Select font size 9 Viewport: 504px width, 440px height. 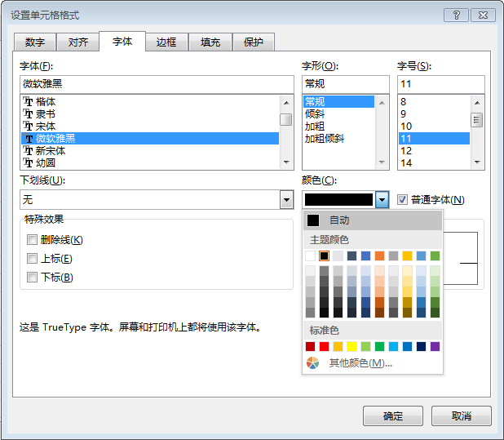434,113
